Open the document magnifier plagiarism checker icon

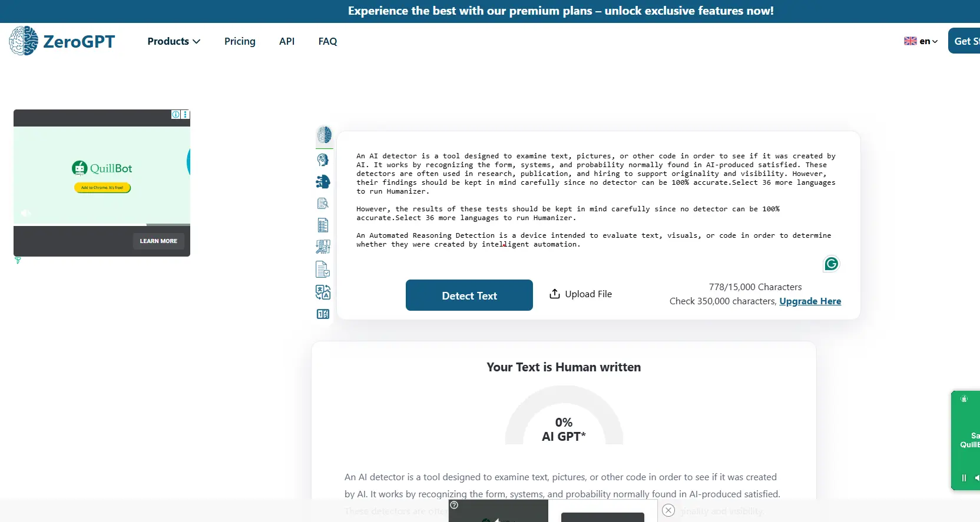point(323,204)
